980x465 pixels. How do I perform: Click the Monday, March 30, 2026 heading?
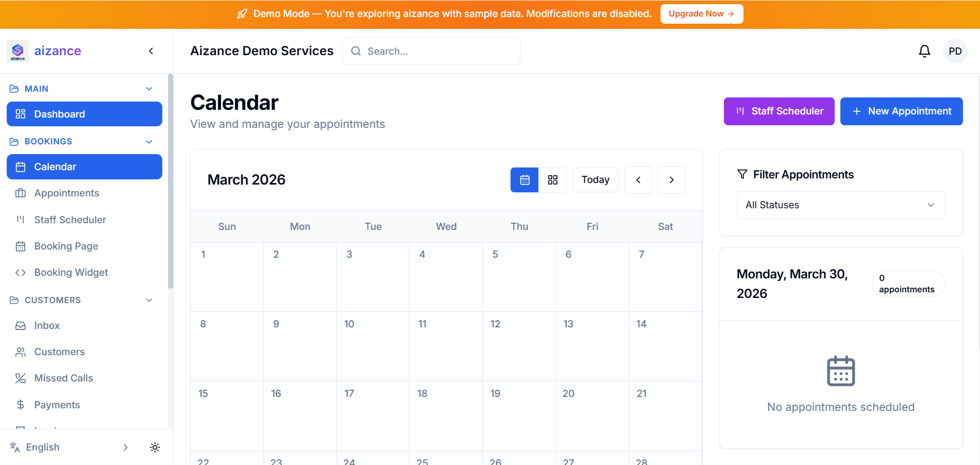792,284
